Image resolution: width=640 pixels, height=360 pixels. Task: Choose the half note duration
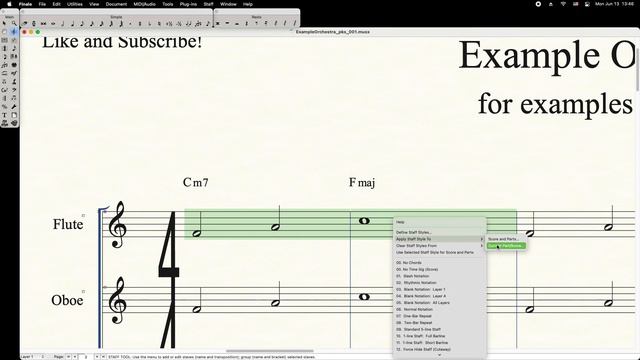[62, 24]
